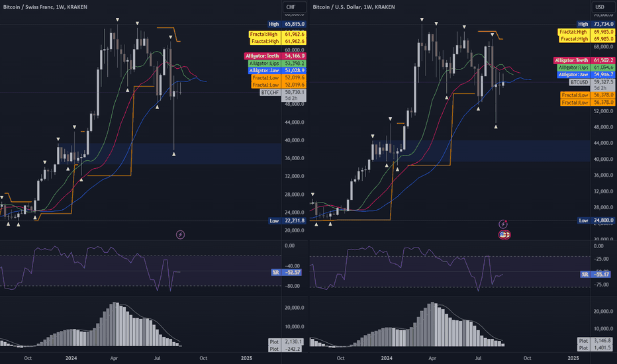Open the CHF currency selector

pos(295,7)
